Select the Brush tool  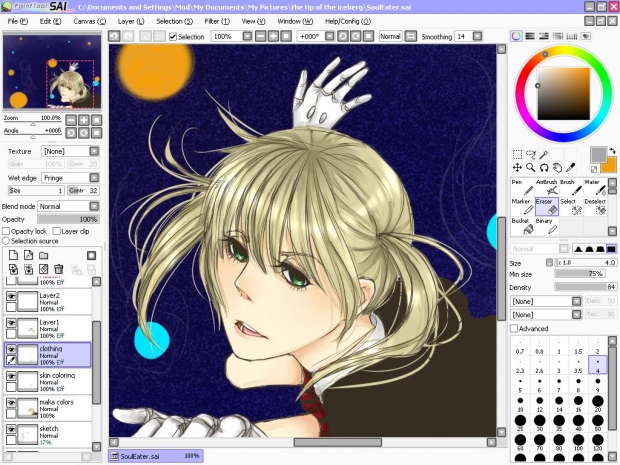[x=571, y=187]
